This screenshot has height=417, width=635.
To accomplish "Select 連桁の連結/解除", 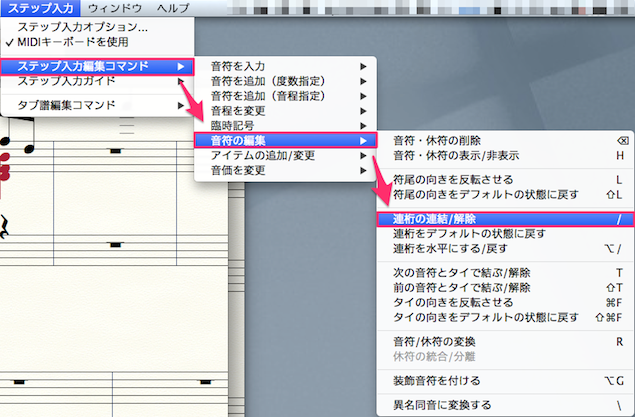I will coord(505,219).
